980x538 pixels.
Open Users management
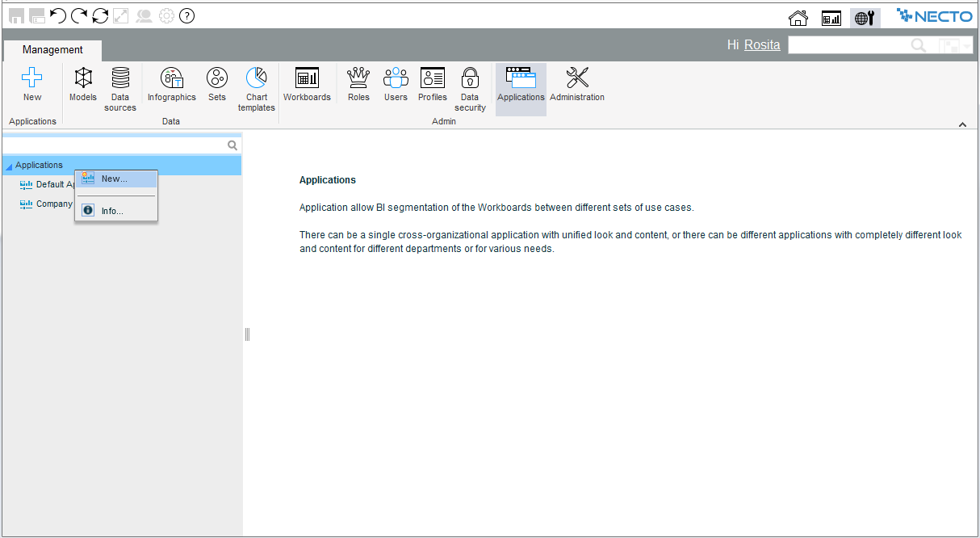[x=396, y=84]
